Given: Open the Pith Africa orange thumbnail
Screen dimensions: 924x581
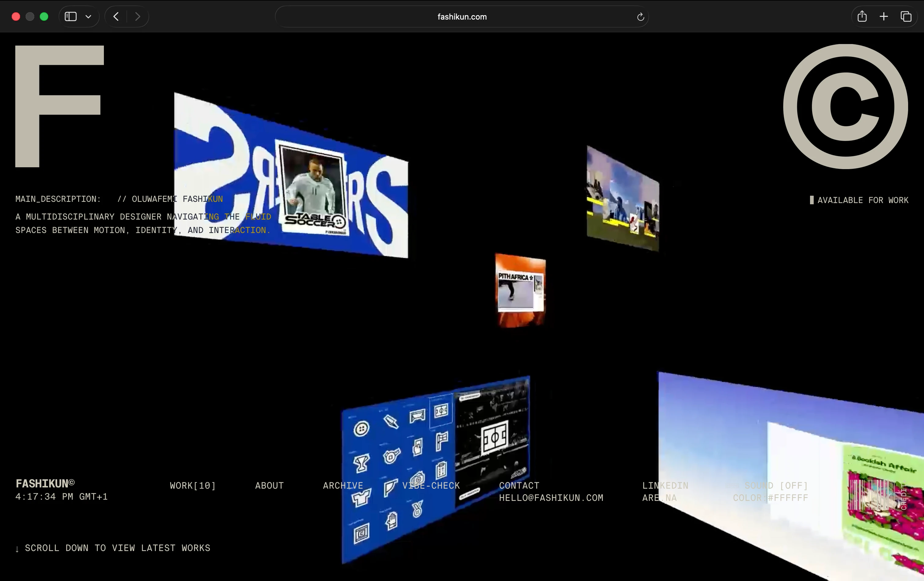Looking at the screenshot, I should point(520,290).
